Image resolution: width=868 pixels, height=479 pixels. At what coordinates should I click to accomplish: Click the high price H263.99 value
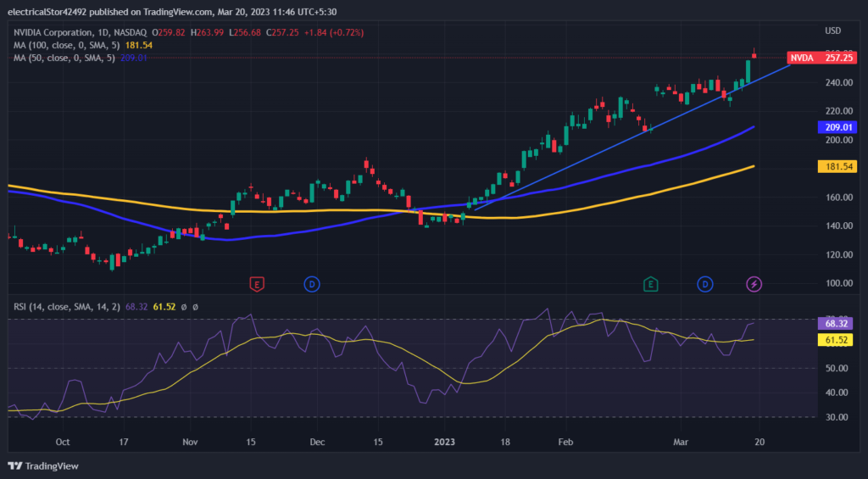(x=207, y=33)
